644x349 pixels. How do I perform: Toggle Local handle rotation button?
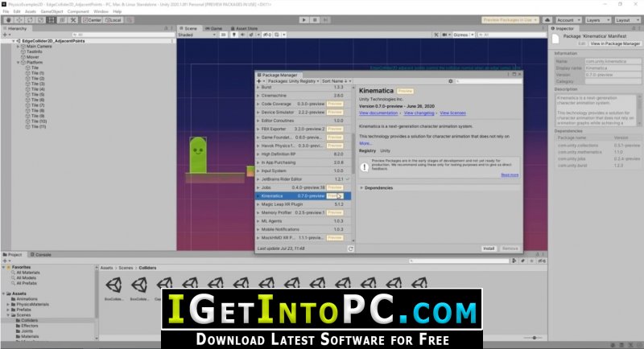(x=114, y=19)
